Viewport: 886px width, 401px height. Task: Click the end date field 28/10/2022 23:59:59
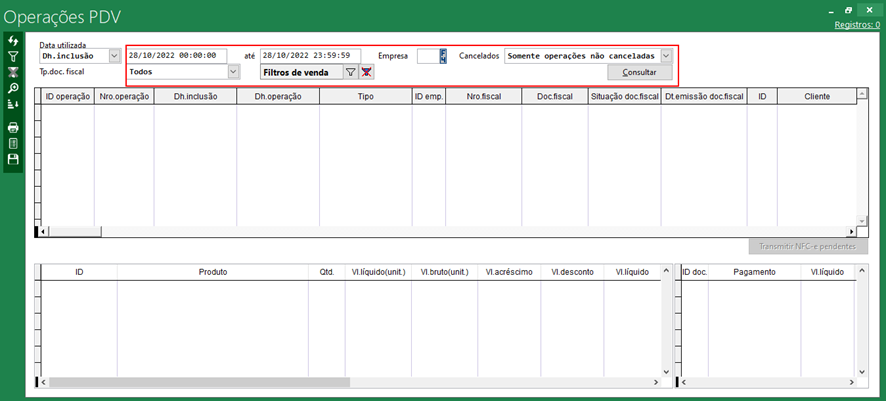pyautogui.click(x=310, y=56)
